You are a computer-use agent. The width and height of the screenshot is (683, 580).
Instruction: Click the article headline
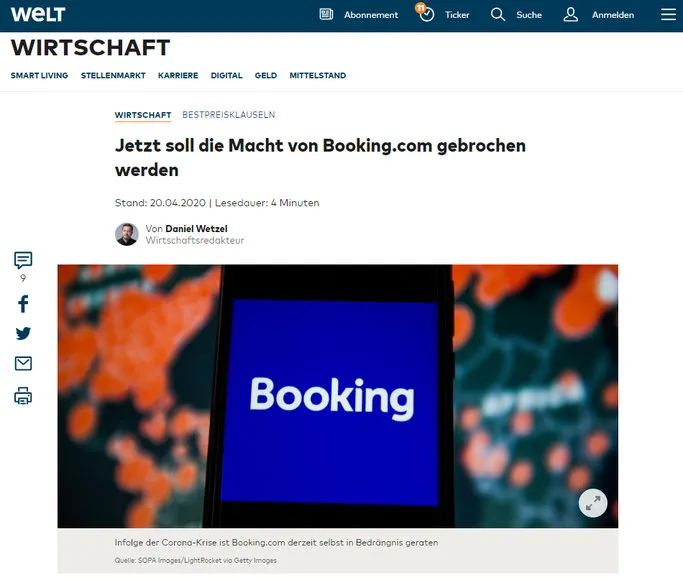[x=320, y=158]
